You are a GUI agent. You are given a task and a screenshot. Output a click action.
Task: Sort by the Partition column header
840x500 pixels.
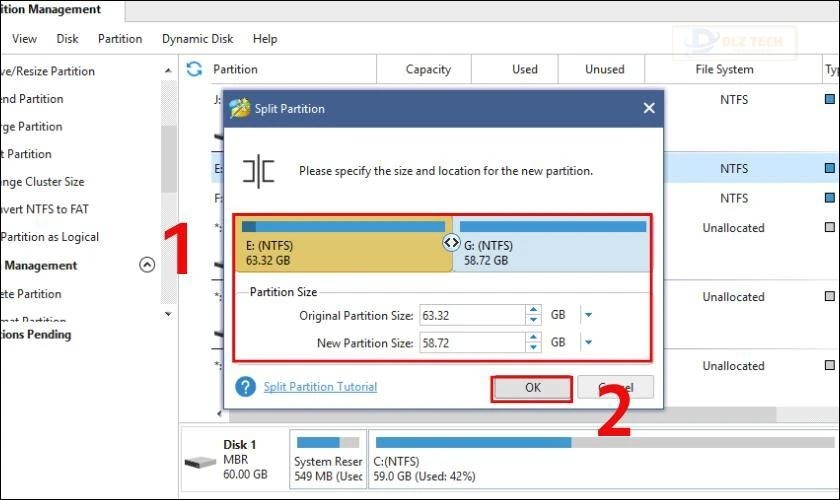pyautogui.click(x=235, y=69)
